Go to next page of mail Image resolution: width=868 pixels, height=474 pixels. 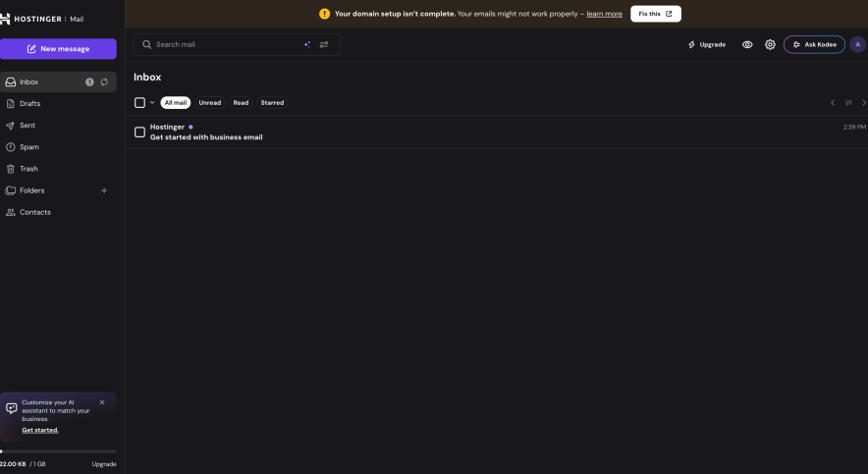tap(863, 103)
